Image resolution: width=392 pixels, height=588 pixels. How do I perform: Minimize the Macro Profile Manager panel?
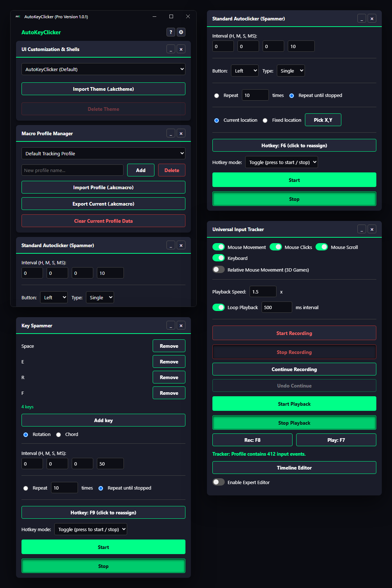click(171, 133)
